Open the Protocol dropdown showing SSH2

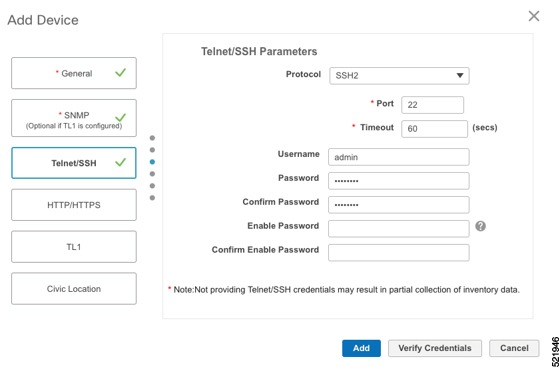pos(399,76)
